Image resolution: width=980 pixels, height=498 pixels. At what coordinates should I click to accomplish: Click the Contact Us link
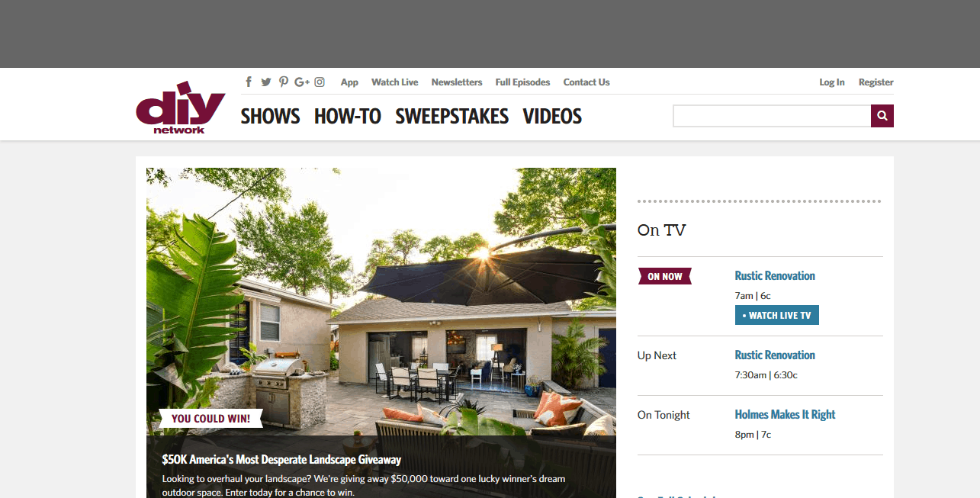click(586, 82)
